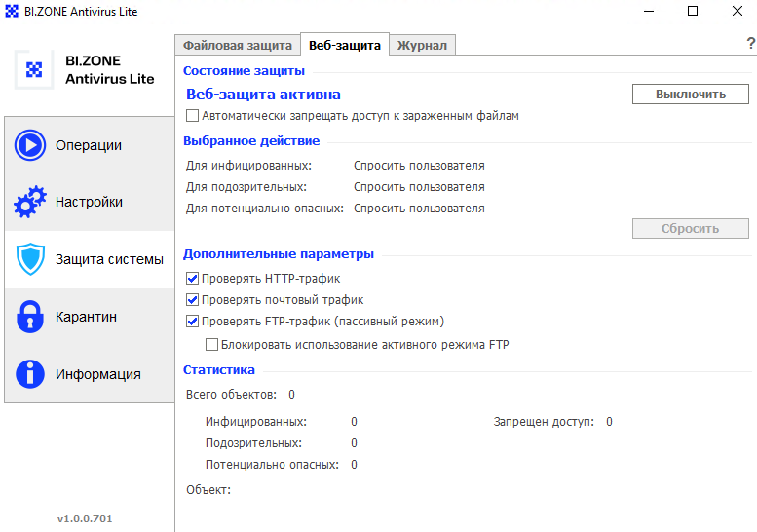This screenshot has height=532, width=757.
Task: Click action value for Для инфицированных
Action: pos(419,166)
